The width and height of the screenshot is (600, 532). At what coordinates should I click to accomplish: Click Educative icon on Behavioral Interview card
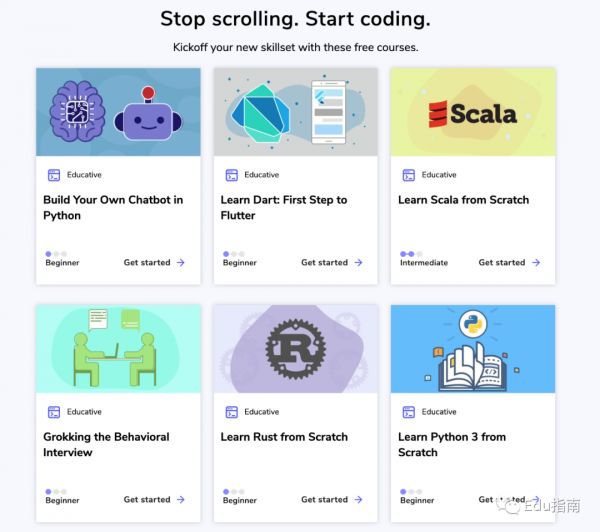coord(54,412)
